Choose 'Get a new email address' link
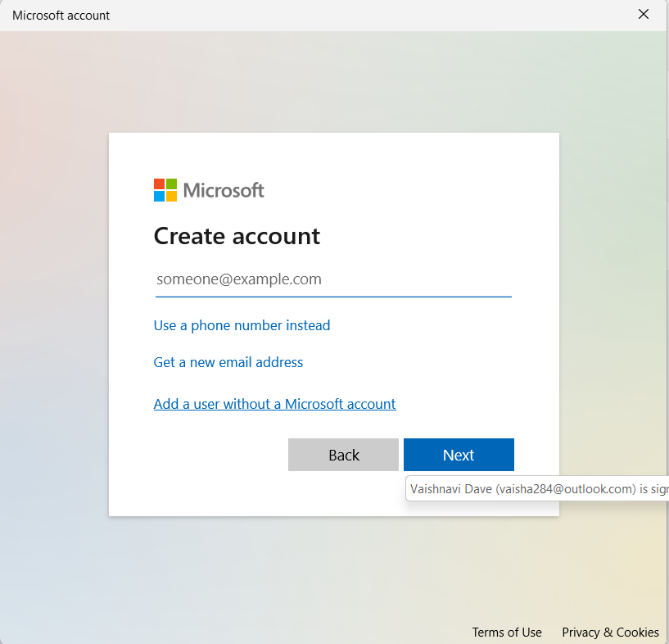This screenshot has height=644, width=669. coord(228,362)
